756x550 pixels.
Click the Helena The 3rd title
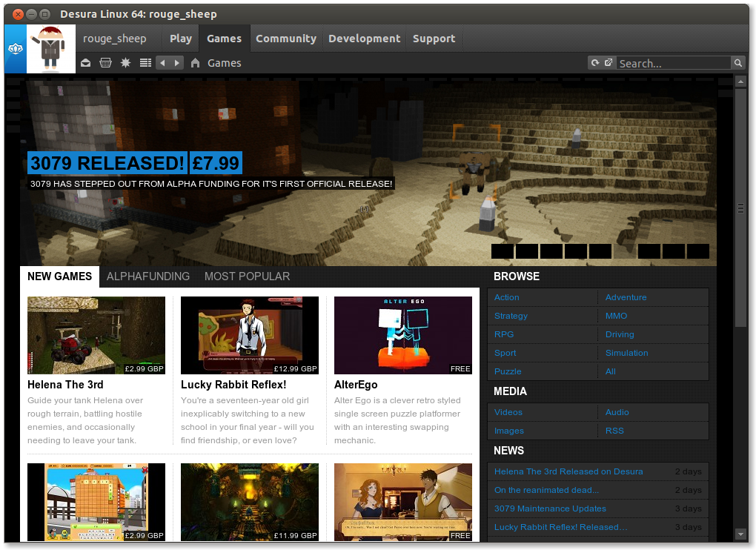point(65,385)
